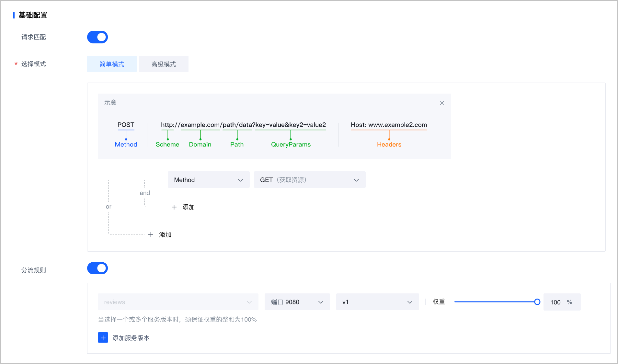Click the chevron on the GET dropdown
Viewport: 618px width, 364px height.
(x=356, y=180)
